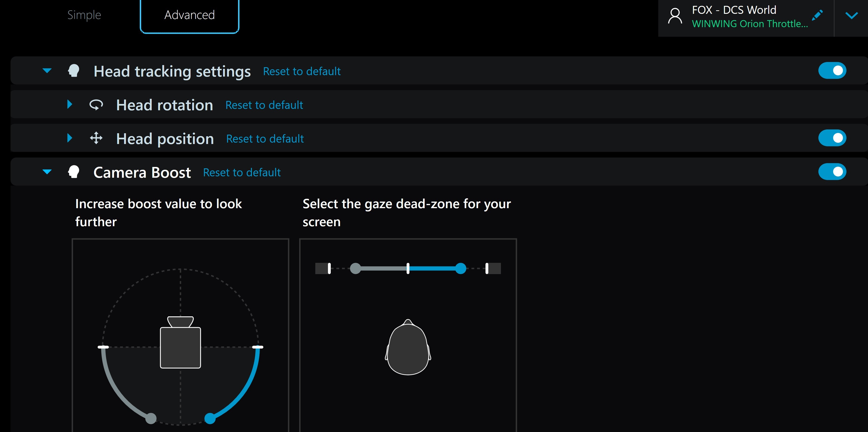This screenshot has height=432, width=868.
Task: Switch to the Simple tab
Action: click(84, 15)
